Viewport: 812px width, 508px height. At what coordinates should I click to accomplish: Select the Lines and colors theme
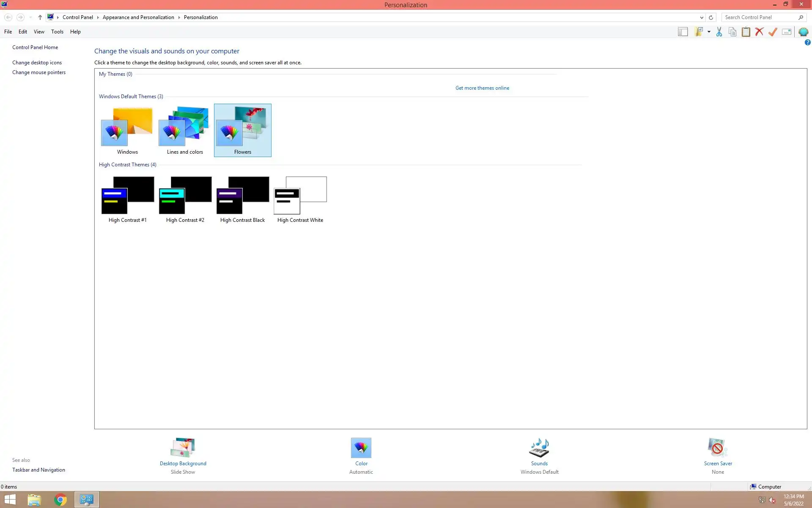(x=185, y=130)
